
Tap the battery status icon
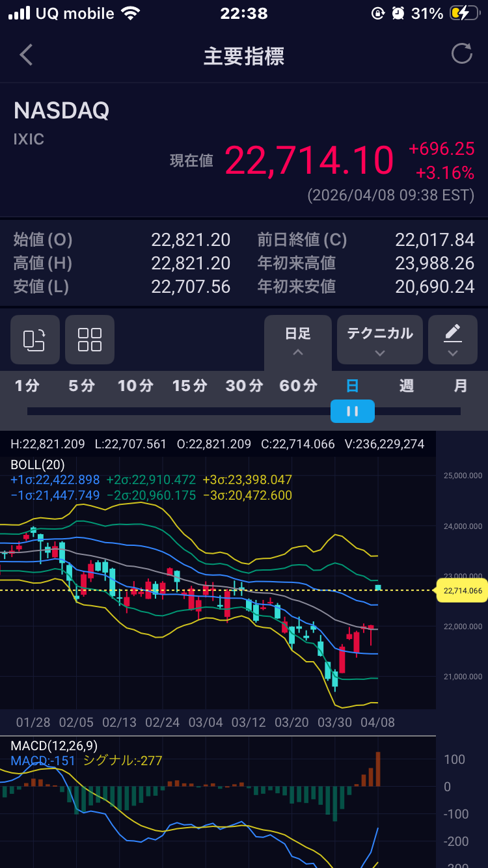(x=466, y=14)
